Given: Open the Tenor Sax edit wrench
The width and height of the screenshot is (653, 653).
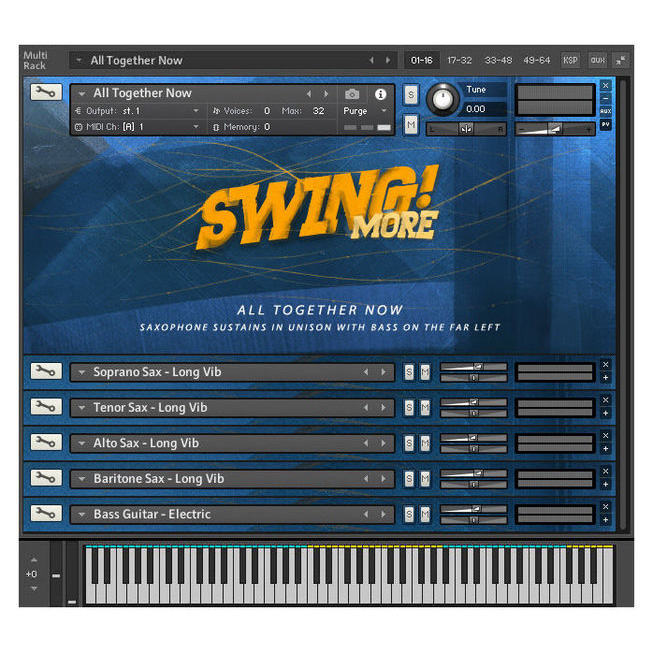Looking at the screenshot, I should click(46, 406).
